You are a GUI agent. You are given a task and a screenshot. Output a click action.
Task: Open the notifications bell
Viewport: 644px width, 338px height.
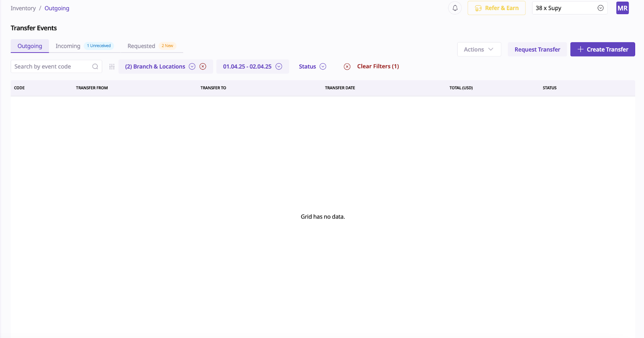pyautogui.click(x=455, y=8)
